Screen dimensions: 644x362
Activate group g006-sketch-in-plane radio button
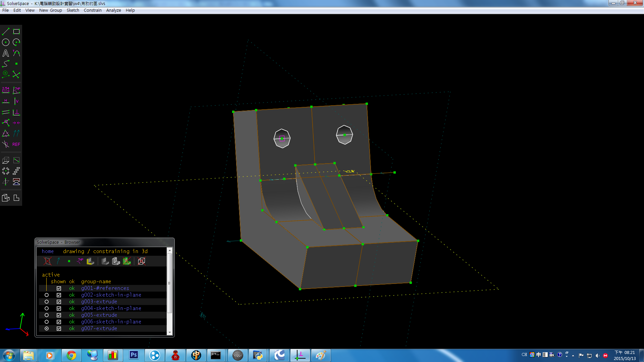47,322
